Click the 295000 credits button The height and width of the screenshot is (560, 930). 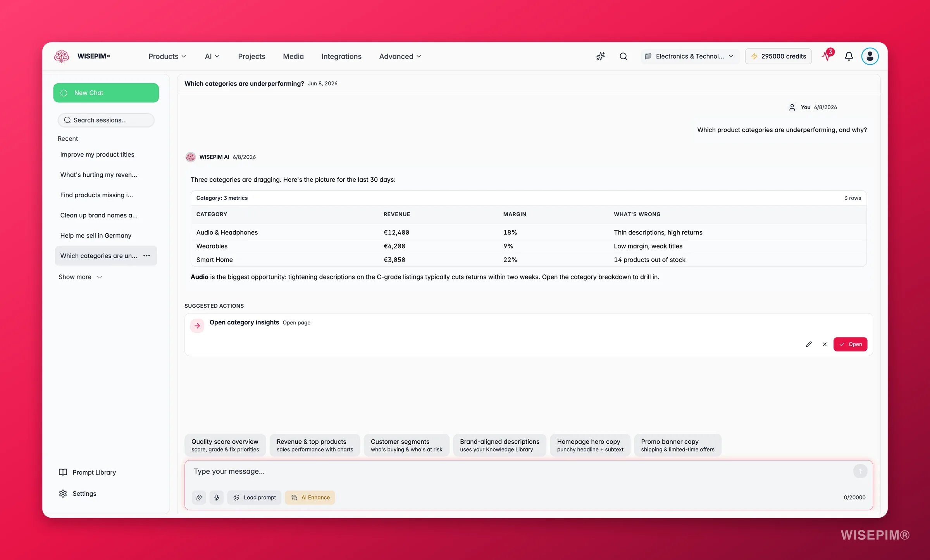pos(778,56)
